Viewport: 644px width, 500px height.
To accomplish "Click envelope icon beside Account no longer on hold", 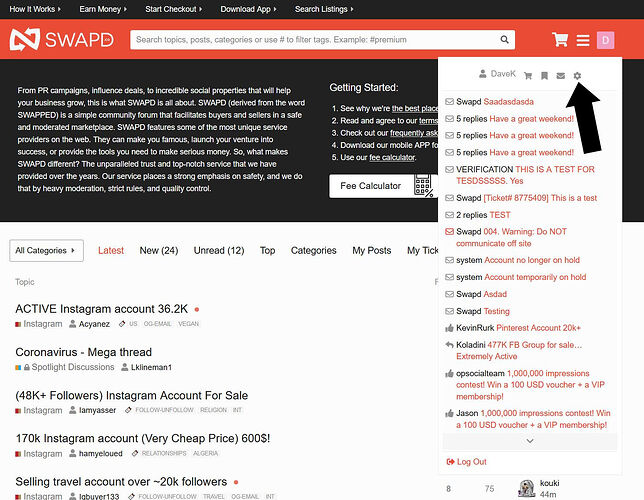I will coord(449,260).
